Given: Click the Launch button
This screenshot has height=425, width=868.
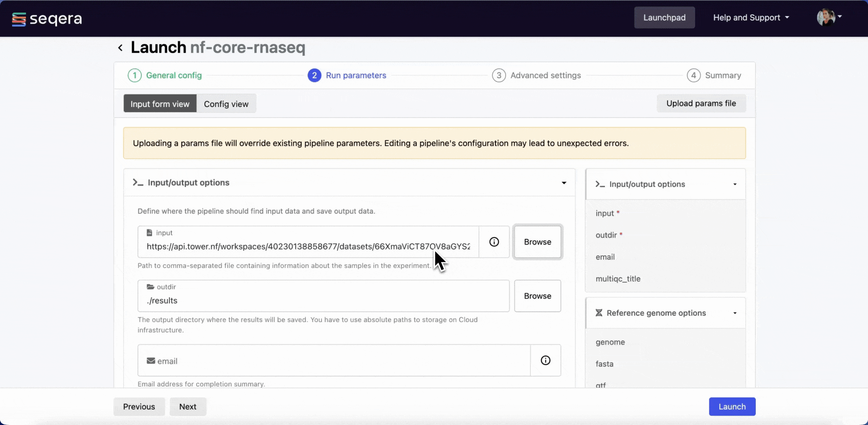Looking at the screenshot, I should click(x=732, y=407).
